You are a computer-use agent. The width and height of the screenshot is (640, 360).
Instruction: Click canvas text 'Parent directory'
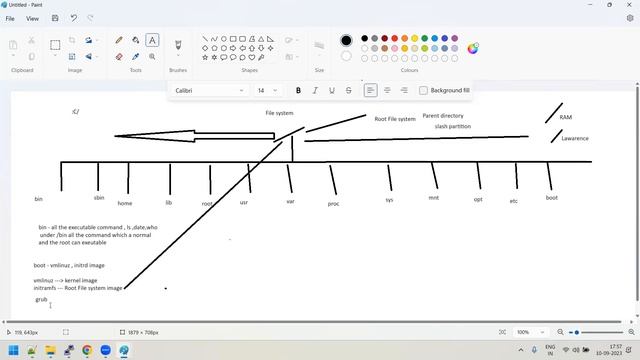click(443, 116)
